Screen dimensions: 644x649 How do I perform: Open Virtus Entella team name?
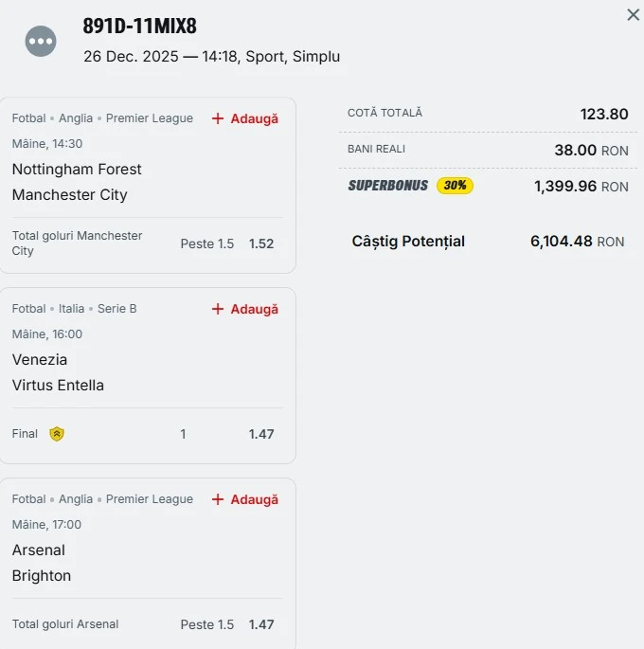coord(58,386)
